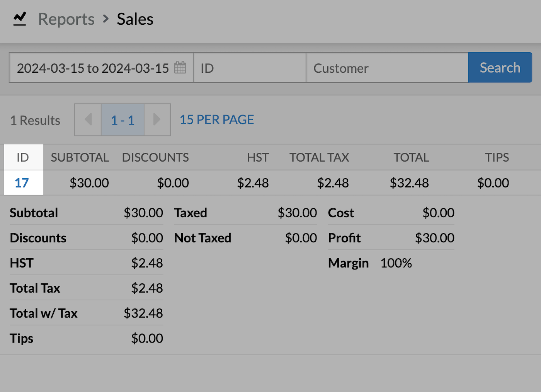Sort by the HST column header
This screenshot has height=392, width=541.
click(x=257, y=157)
